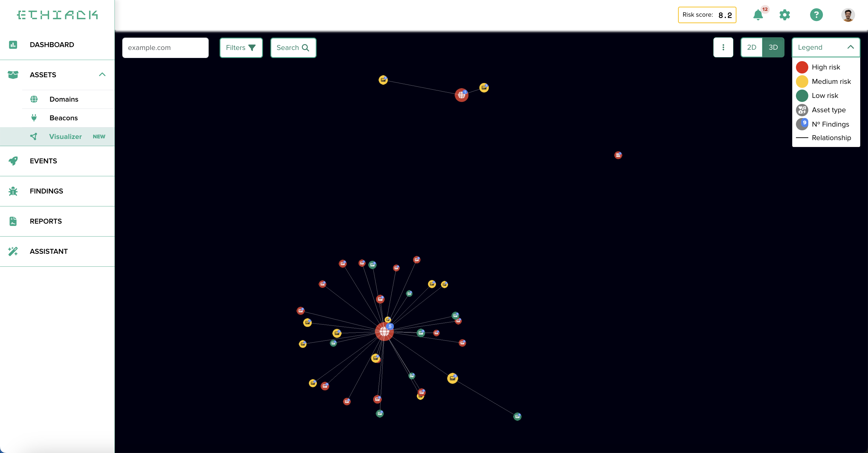Click the example.com domain input field
This screenshot has width=868, height=453.
tap(165, 48)
